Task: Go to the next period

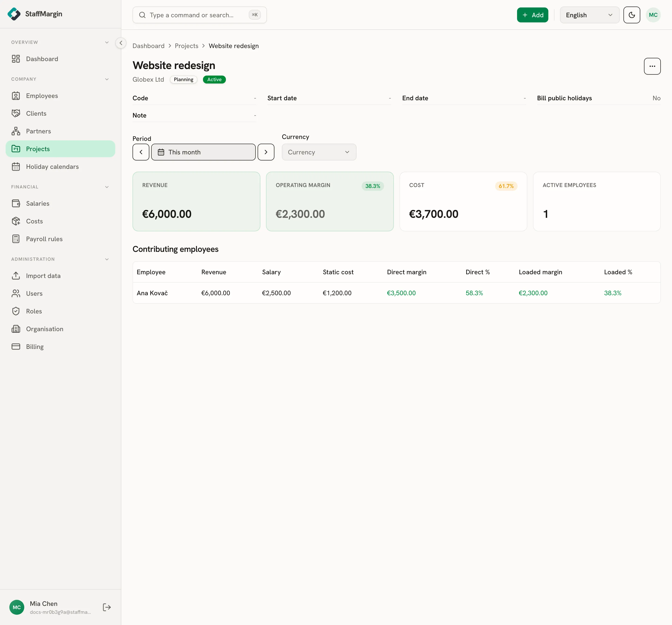Action: point(266,152)
